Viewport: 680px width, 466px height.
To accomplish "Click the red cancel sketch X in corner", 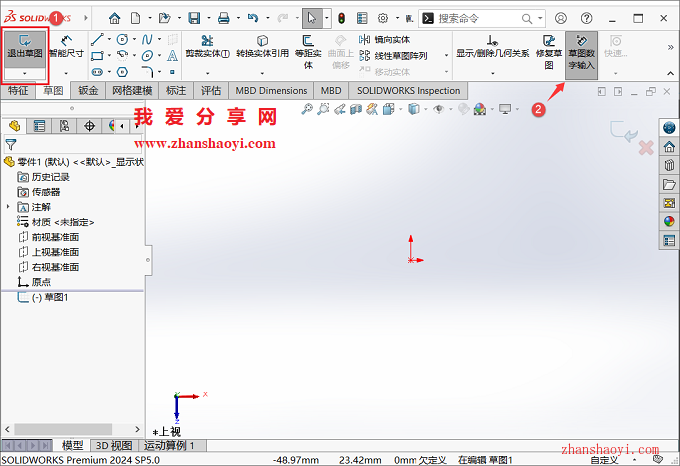I will [645, 148].
